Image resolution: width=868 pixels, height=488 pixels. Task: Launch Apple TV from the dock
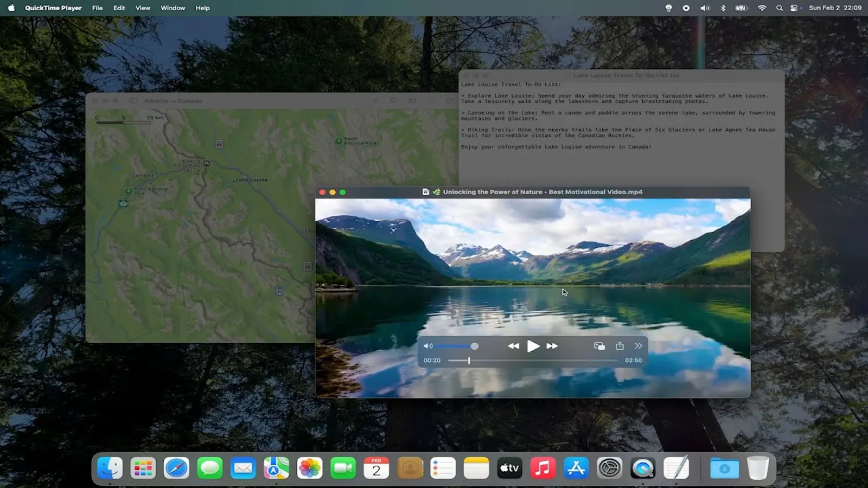tap(509, 468)
